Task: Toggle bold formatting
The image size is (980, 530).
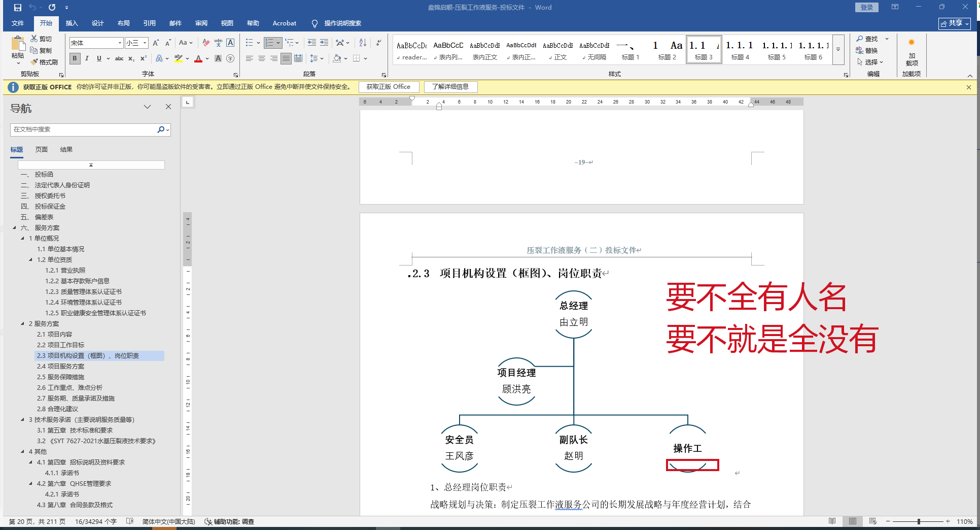Action: 75,58
